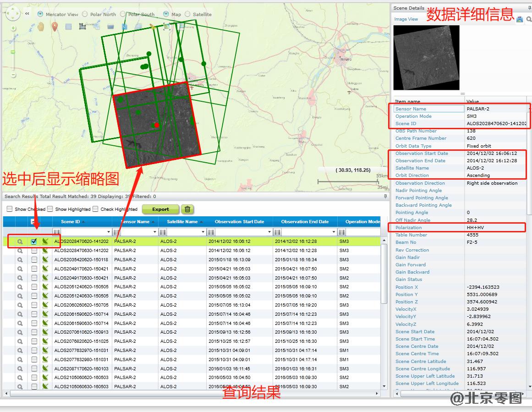Select the polygon area drawing tool

point(82,27)
